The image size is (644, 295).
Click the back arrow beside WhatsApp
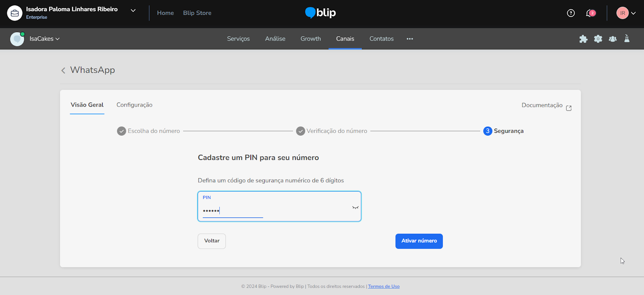click(x=63, y=70)
